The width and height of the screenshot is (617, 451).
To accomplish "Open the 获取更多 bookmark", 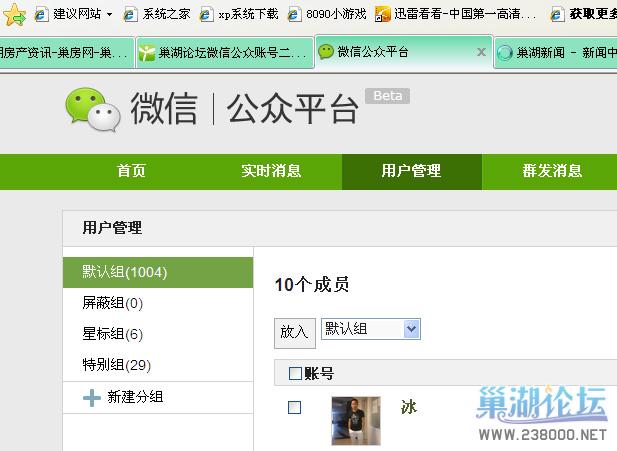I will pyautogui.click(x=584, y=15).
